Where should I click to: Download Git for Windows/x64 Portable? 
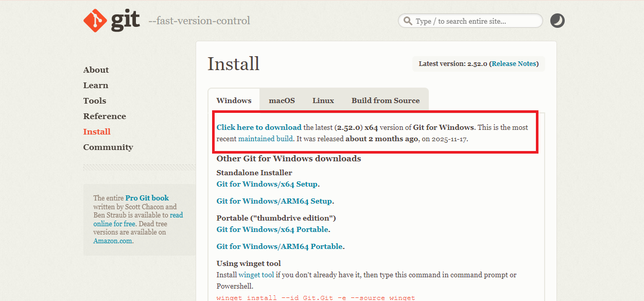pos(272,229)
